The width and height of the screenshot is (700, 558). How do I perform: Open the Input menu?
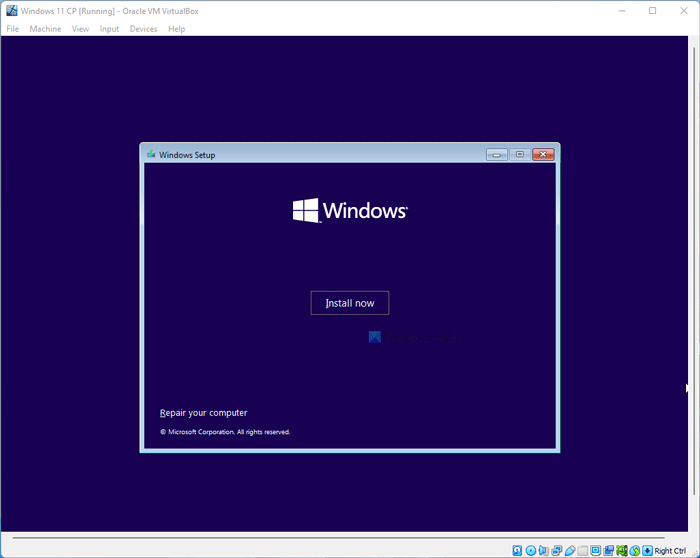[x=109, y=29]
